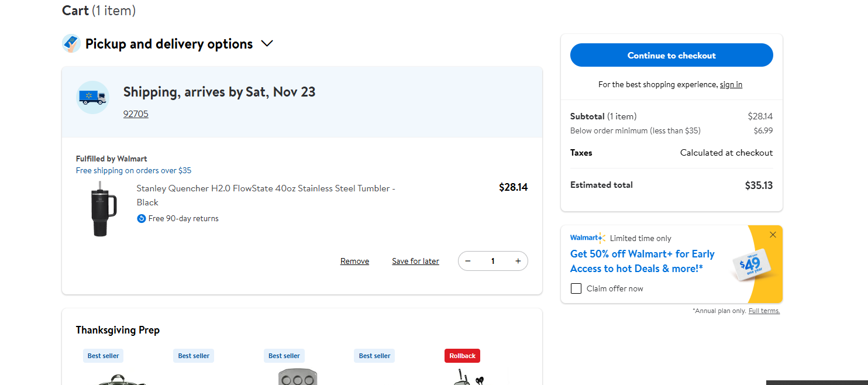The height and width of the screenshot is (385, 868).
Task: Click the pickup and delivery phone icon
Action: pos(71,43)
